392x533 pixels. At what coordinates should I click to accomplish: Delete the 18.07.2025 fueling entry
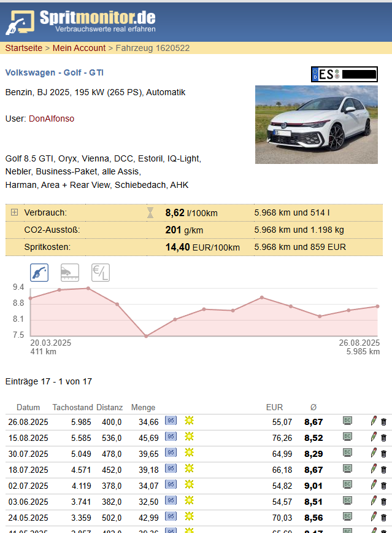coord(383,470)
